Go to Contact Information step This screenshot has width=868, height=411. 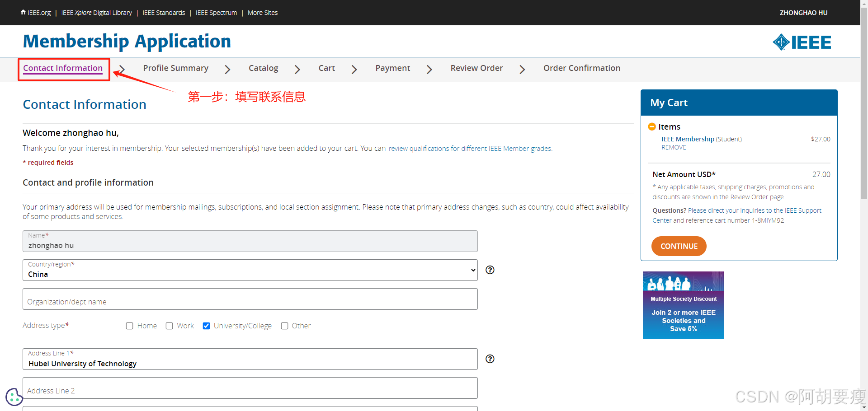(63, 68)
